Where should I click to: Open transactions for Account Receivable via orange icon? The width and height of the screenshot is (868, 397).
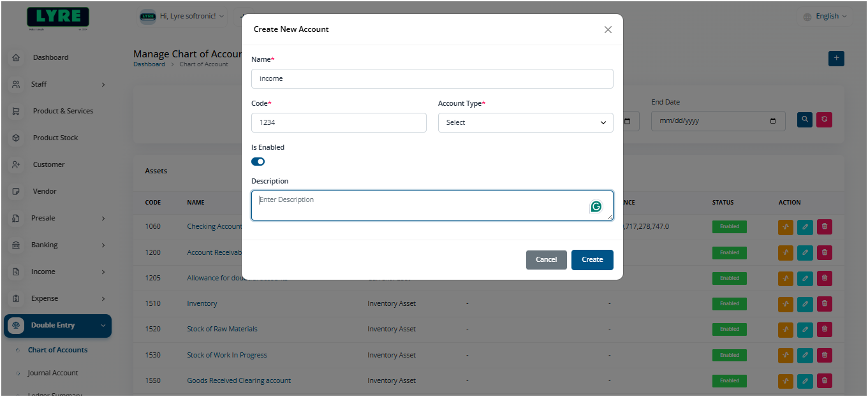[785, 252]
